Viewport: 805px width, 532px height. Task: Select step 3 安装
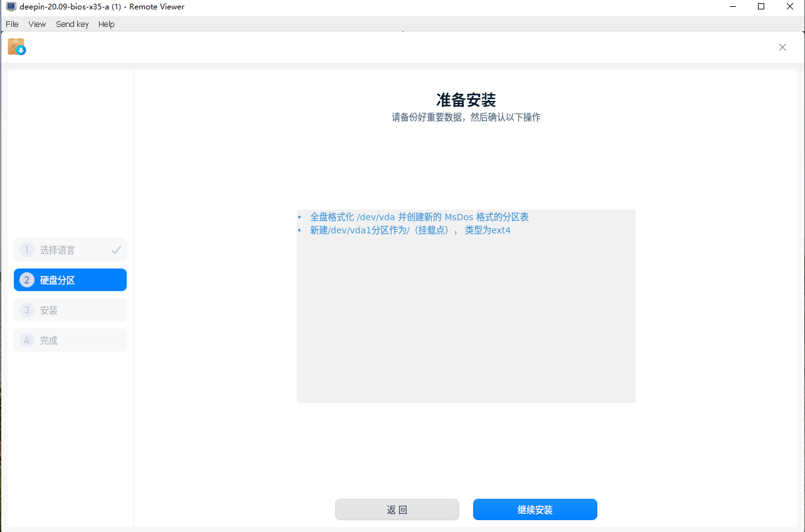(x=70, y=310)
